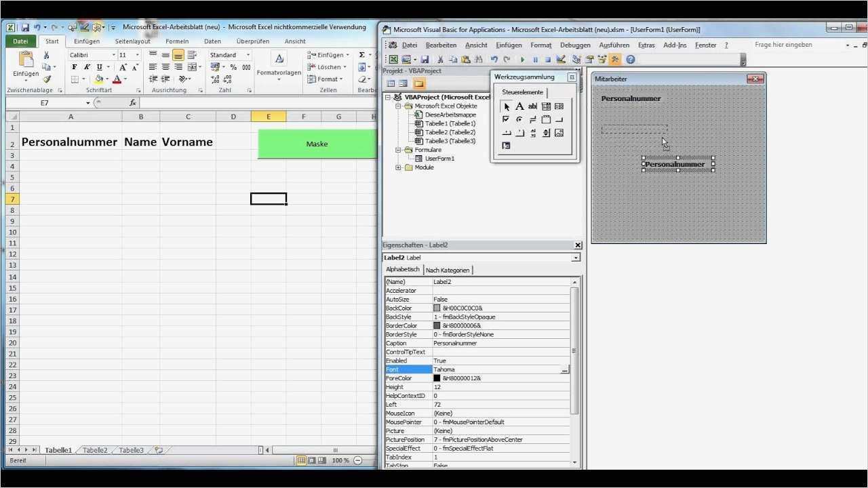Toggle the Werkzeugsammlung toolbox icon in VBA toolbar
Screen dimensions: 868x488
(x=616, y=60)
